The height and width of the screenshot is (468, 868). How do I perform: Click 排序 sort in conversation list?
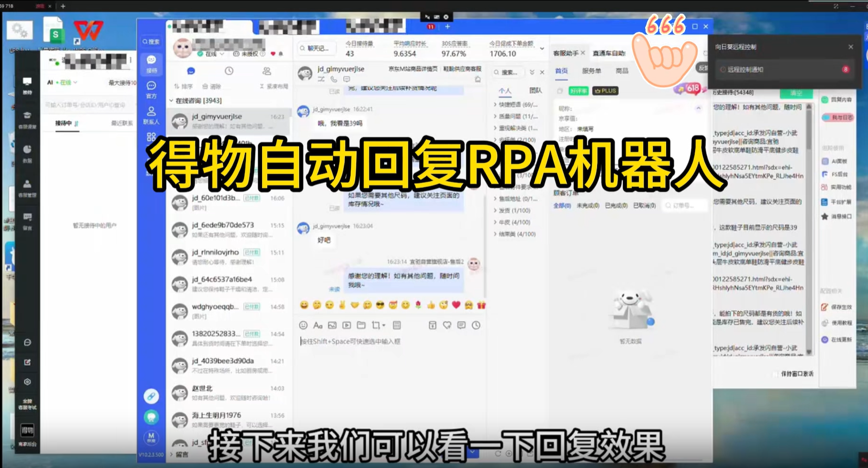pos(183,87)
